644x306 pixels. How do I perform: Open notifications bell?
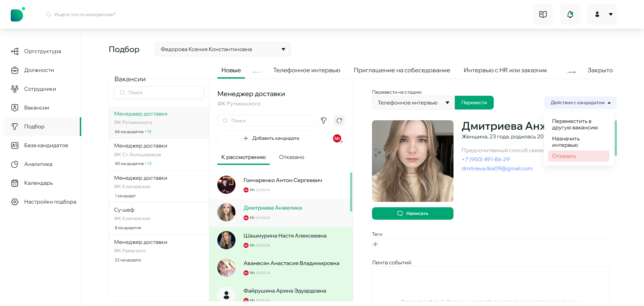coord(570,14)
